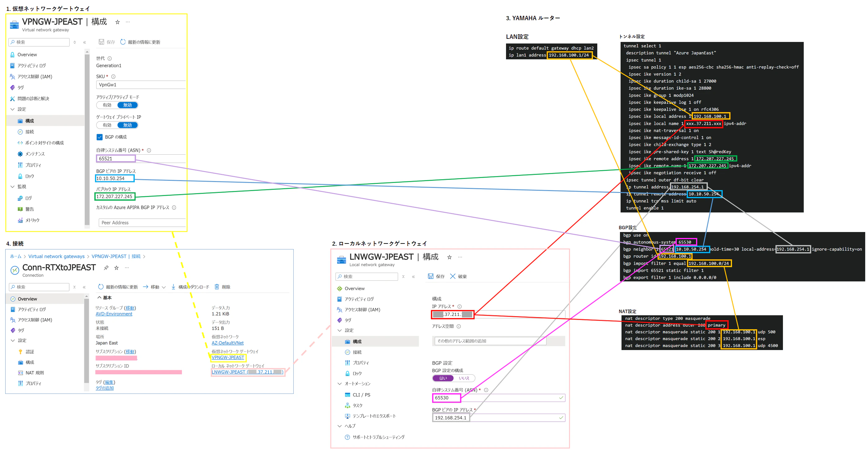Set ゲートウェイ プライベート IP to 有効

(107, 125)
